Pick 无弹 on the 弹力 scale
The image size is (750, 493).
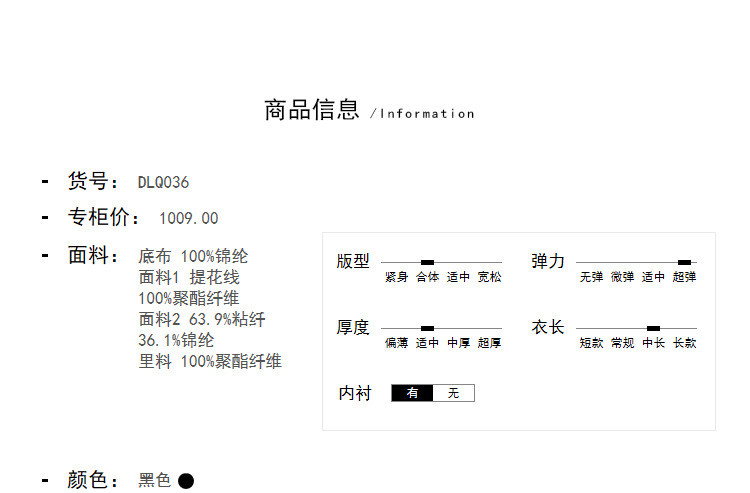pyautogui.click(x=591, y=277)
